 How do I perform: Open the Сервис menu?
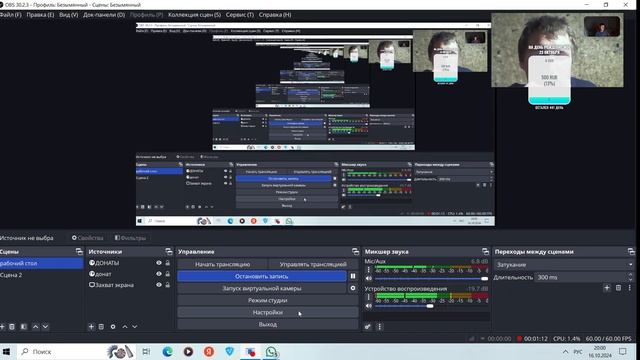tap(240, 15)
